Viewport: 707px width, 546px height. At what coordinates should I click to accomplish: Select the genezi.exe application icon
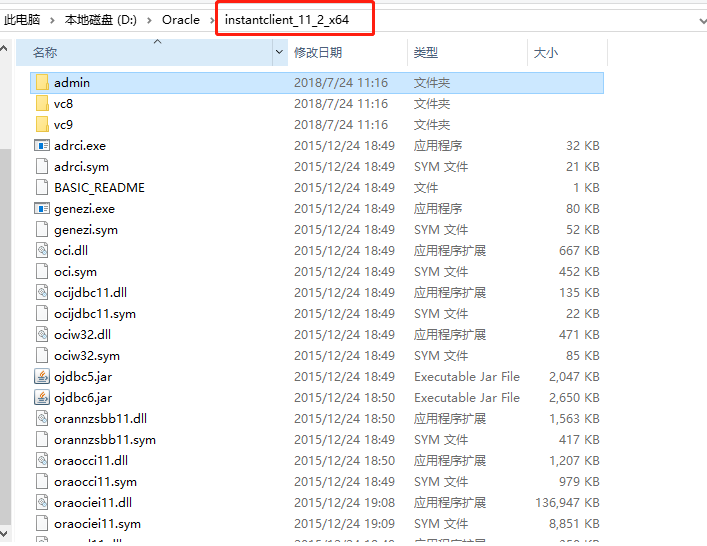click(42, 209)
